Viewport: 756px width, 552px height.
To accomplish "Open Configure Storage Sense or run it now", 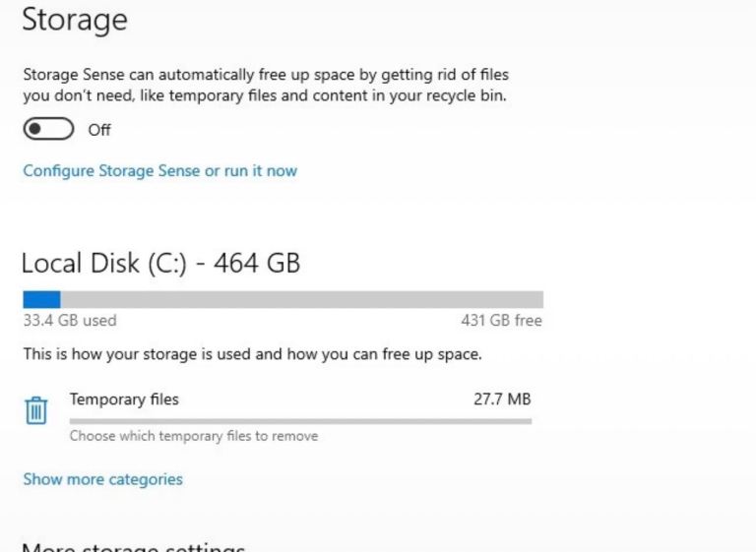I will click(x=160, y=170).
